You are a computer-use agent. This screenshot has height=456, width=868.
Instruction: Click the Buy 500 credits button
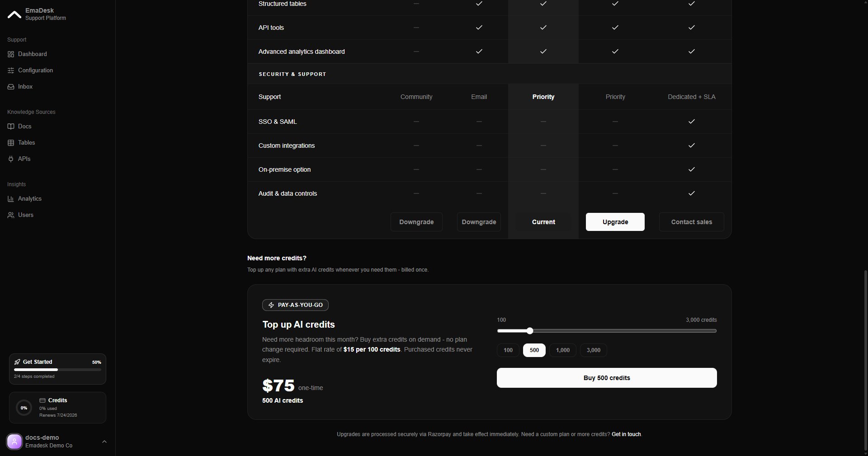tap(607, 378)
